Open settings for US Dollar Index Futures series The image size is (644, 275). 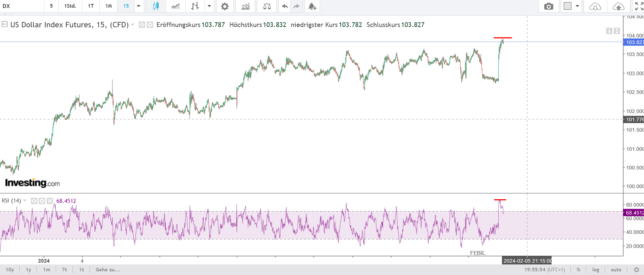[150, 25]
